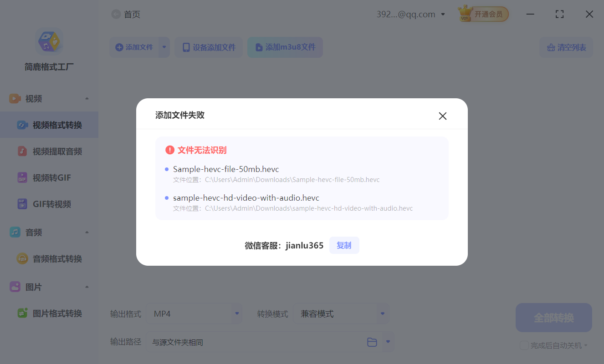Open the account menu for 392...@qq.com

pyautogui.click(x=442, y=14)
